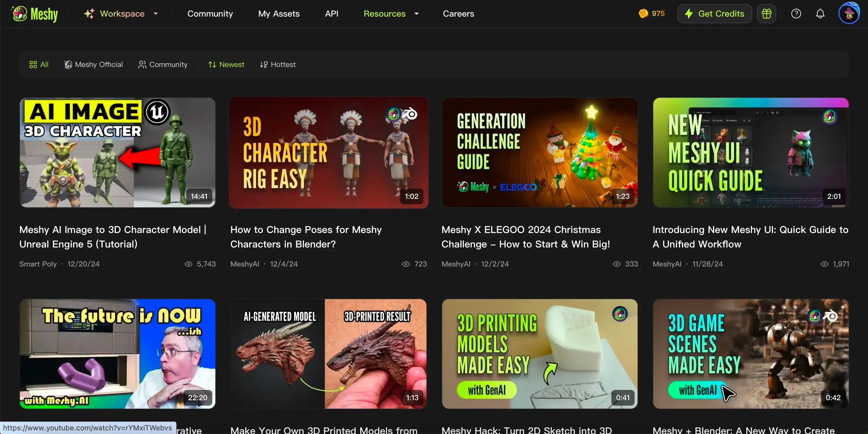Click the help question mark icon
The height and width of the screenshot is (434, 868).
[x=796, y=14]
